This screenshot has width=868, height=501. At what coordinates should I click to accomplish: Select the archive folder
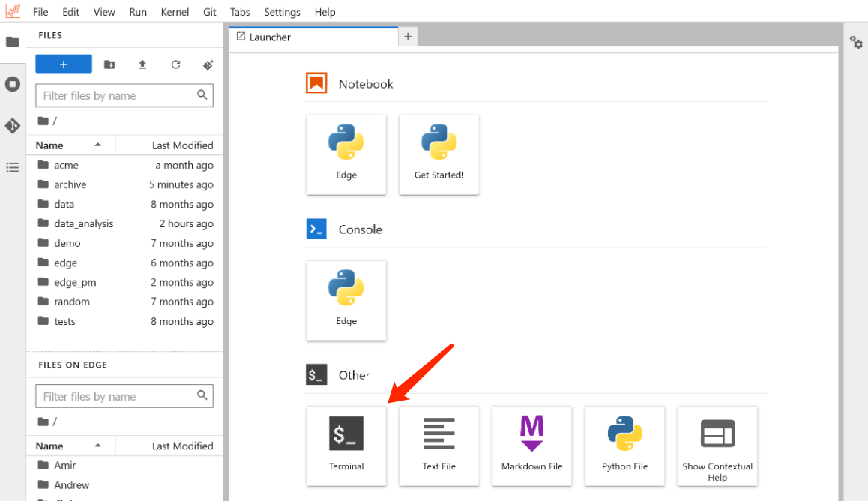click(x=124, y=184)
